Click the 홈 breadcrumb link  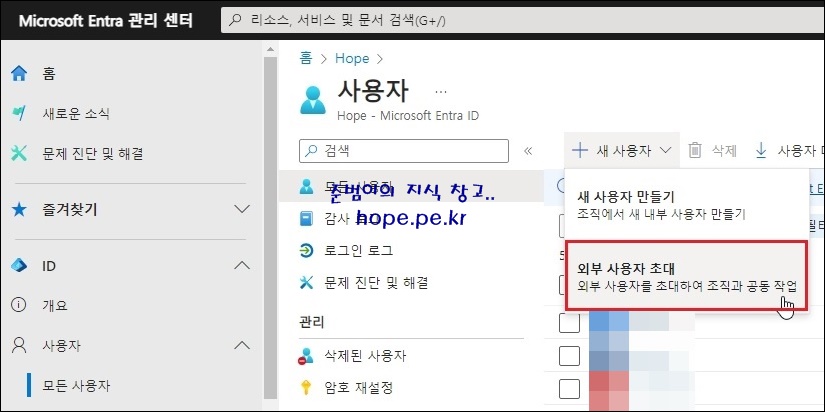coord(306,58)
